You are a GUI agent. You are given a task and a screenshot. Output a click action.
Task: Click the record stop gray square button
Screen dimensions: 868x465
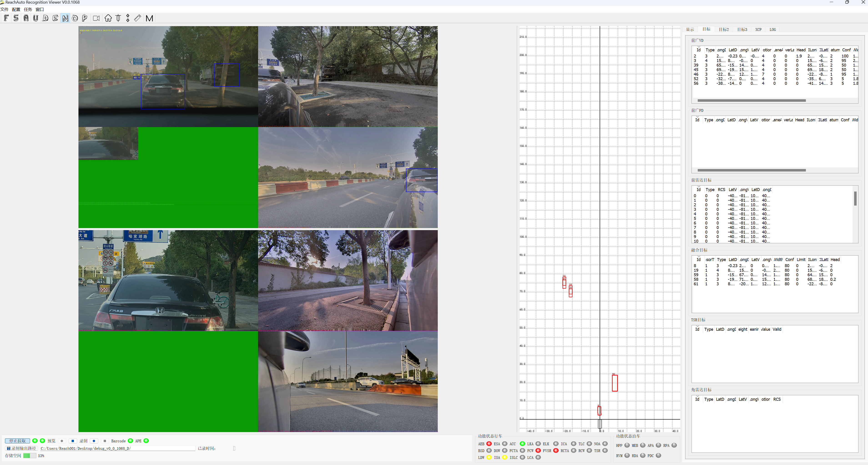pos(105,441)
